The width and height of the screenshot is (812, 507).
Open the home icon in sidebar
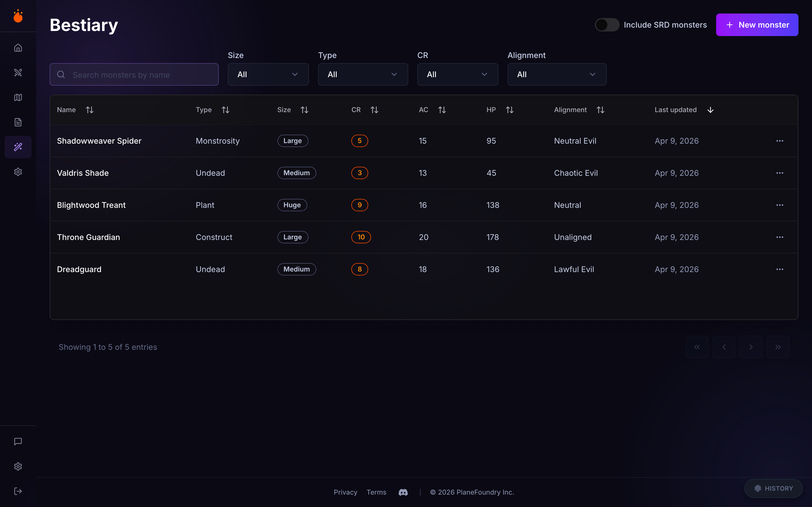point(18,48)
